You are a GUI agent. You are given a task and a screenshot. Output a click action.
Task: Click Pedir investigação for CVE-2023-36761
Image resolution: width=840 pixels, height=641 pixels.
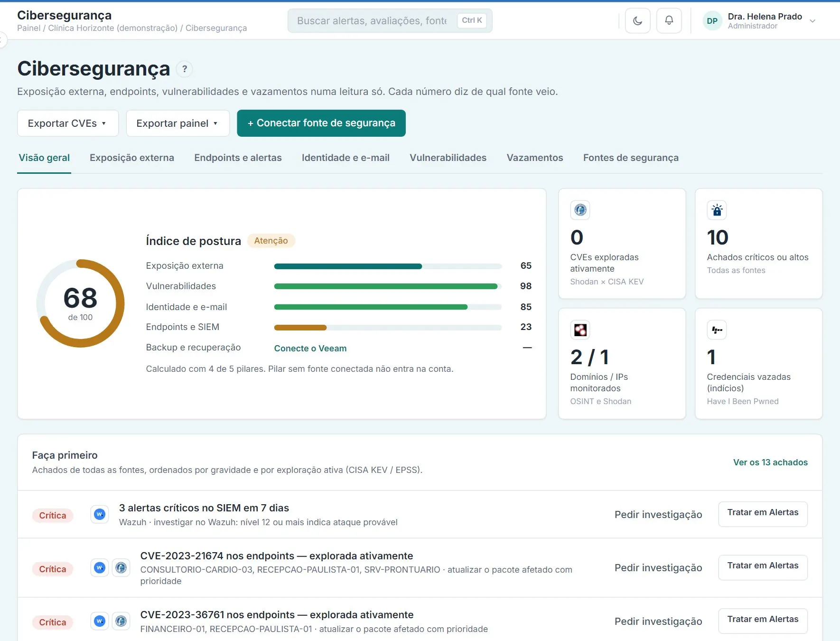pyautogui.click(x=658, y=622)
